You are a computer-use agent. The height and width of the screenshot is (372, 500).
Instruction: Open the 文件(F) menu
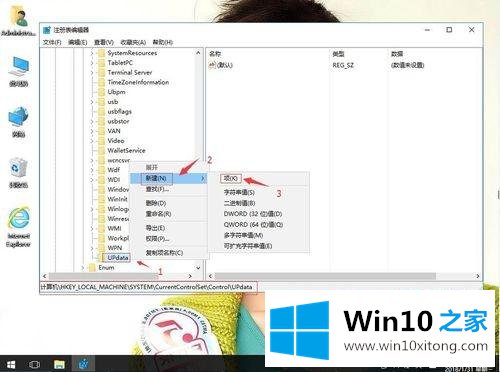pyautogui.click(x=52, y=42)
